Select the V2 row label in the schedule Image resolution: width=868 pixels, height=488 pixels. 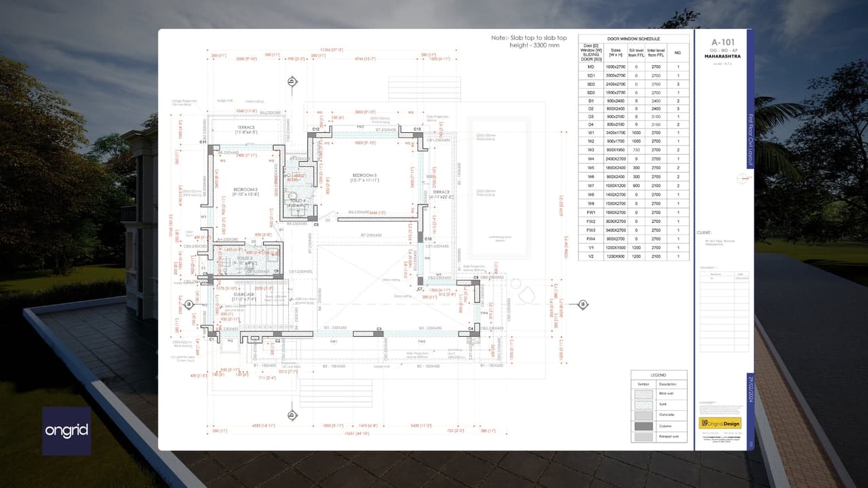pos(591,257)
